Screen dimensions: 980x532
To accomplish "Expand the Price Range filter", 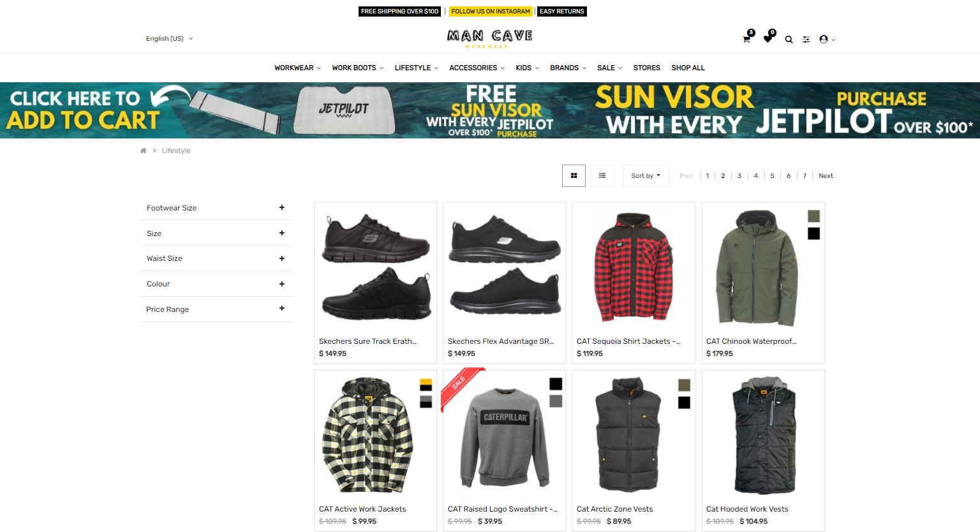I will [216, 309].
